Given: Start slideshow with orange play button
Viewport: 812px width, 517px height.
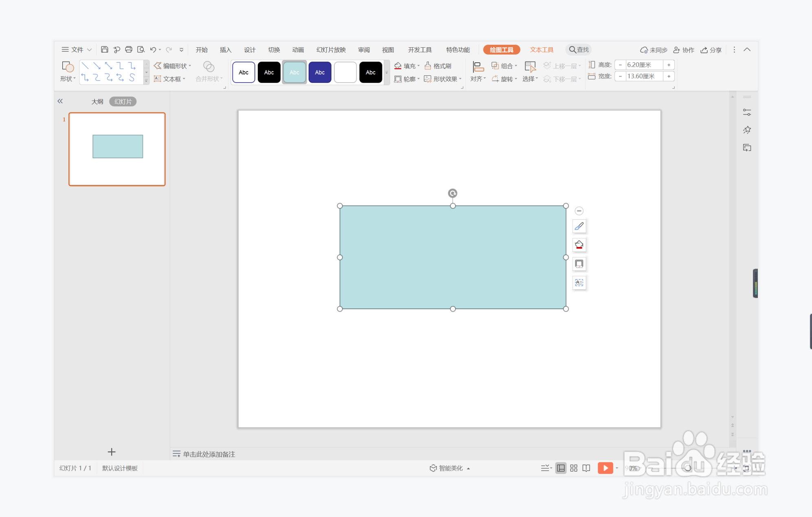Looking at the screenshot, I should (x=605, y=468).
